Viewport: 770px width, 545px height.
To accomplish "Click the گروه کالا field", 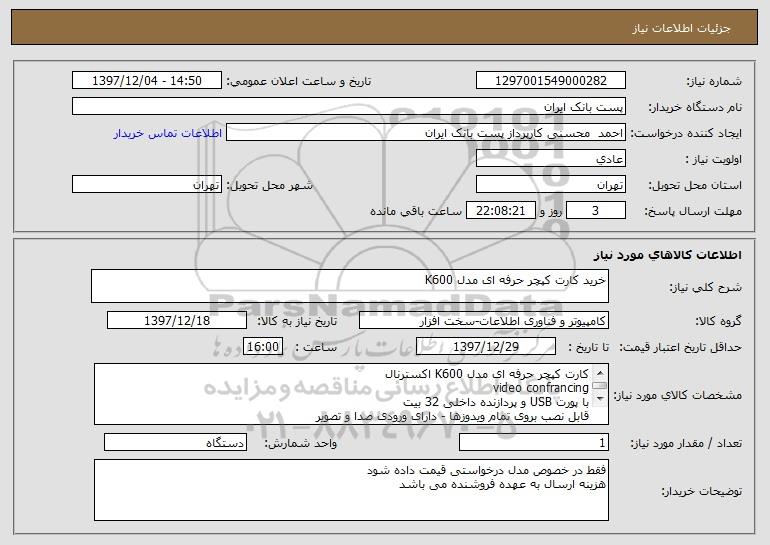I will [x=484, y=321].
